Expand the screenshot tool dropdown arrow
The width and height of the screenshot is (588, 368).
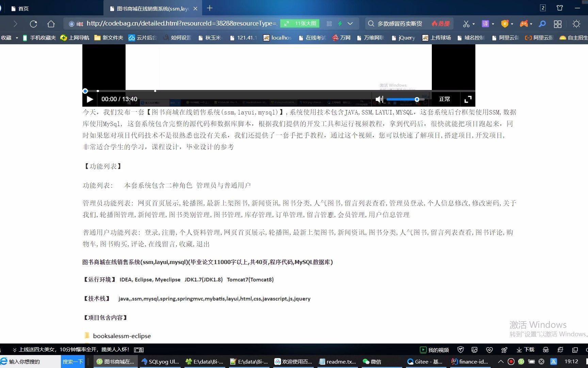pos(474,24)
